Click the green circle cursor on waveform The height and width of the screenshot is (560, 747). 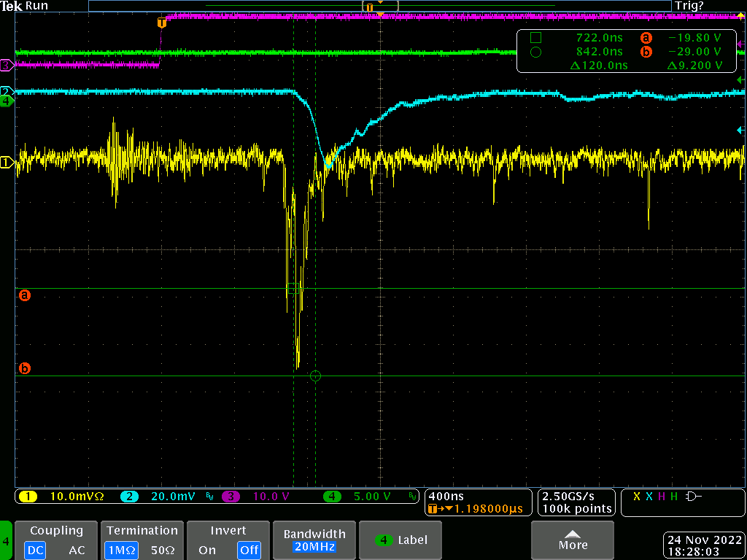click(315, 376)
